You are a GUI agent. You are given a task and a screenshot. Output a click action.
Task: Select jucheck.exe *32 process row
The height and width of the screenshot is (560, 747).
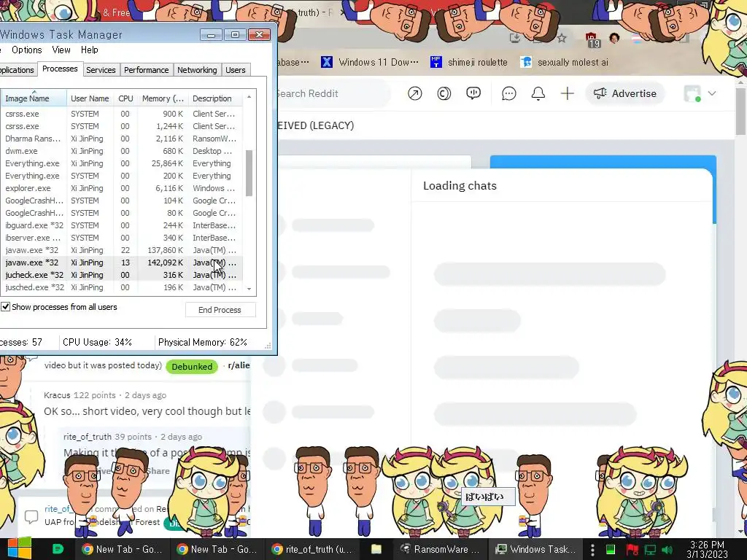[x=122, y=275]
